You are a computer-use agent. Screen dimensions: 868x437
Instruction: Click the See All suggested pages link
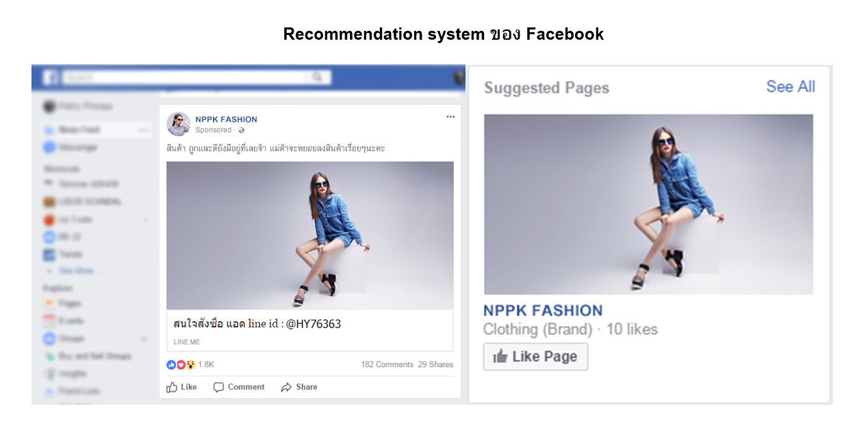(790, 87)
